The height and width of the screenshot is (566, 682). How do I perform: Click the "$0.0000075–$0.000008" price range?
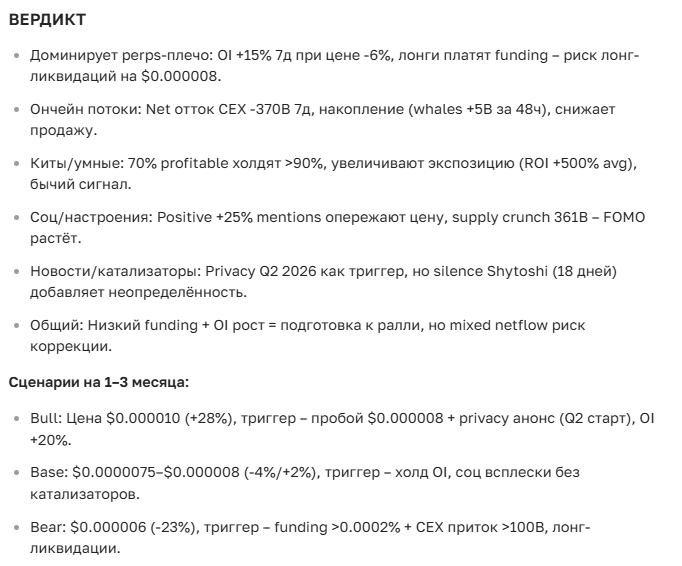point(150,472)
